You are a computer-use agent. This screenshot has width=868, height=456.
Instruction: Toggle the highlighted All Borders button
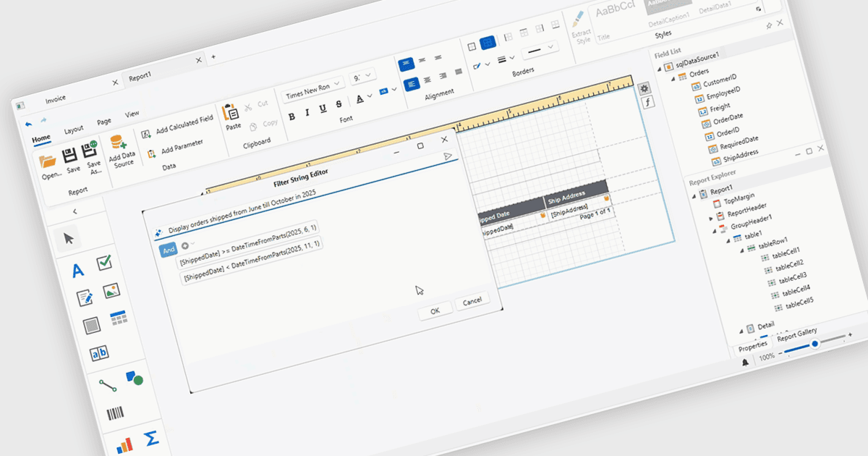point(488,43)
